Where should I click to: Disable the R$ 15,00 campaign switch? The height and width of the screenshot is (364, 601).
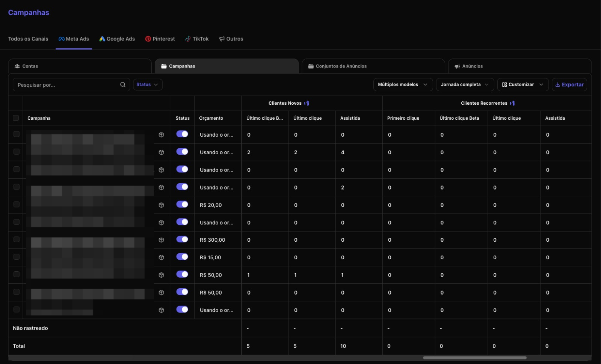tap(182, 257)
